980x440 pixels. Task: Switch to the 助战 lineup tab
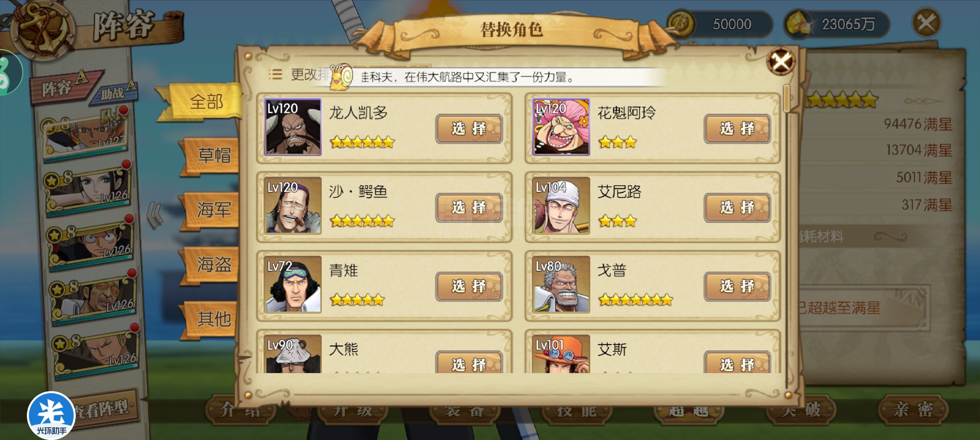117,91
